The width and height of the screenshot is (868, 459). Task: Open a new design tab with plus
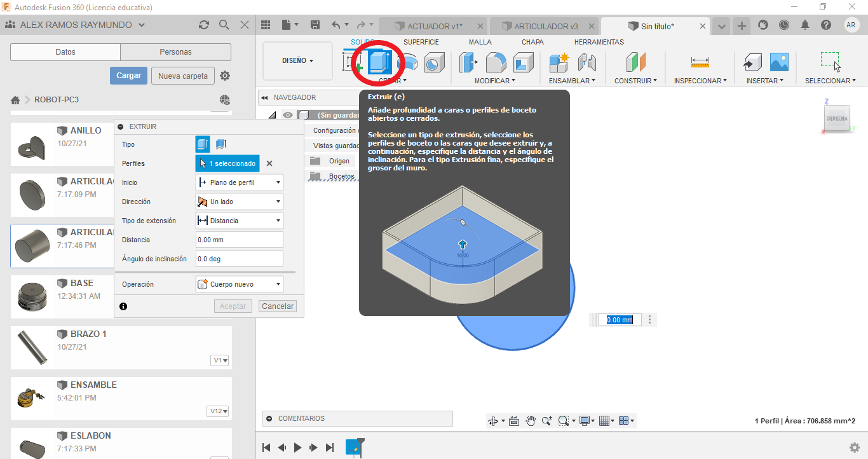(742, 26)
